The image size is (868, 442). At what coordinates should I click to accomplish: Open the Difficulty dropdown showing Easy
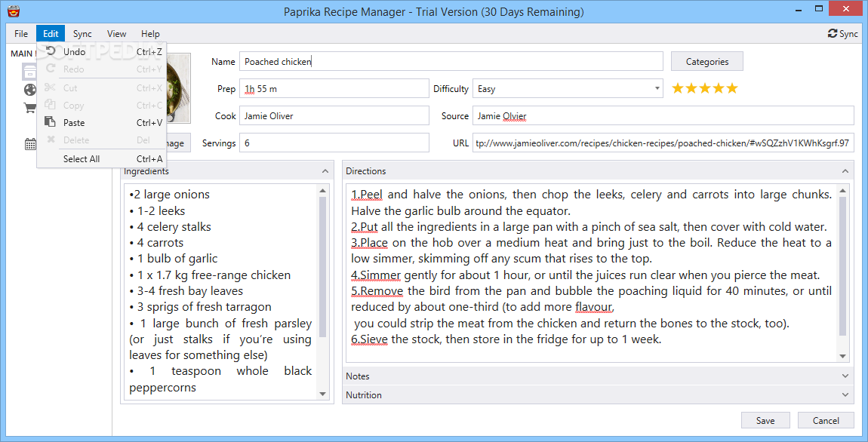(568, 88)
